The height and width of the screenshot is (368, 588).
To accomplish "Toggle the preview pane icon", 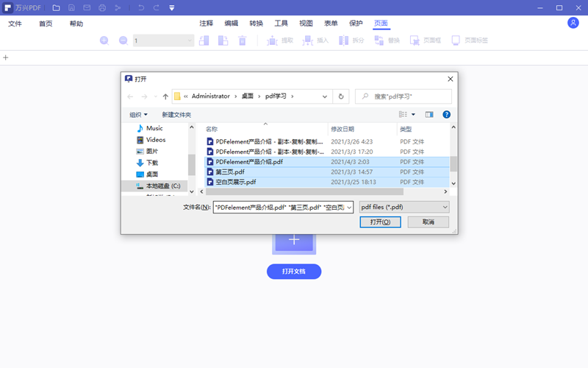I will point(429,115).
